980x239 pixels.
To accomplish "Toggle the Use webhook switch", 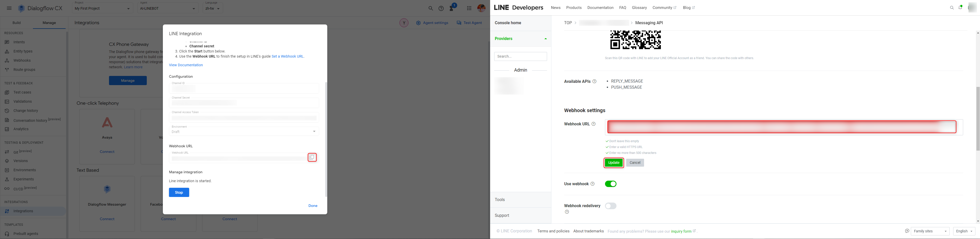I will pos(611,184).
